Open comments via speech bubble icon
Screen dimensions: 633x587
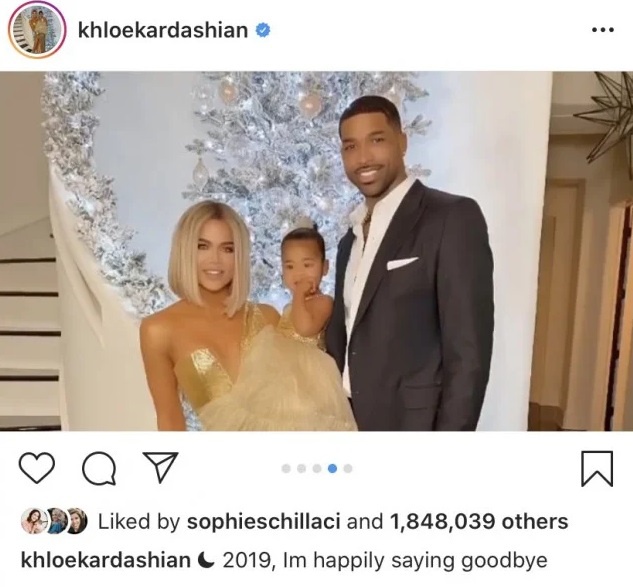point(99,468)
